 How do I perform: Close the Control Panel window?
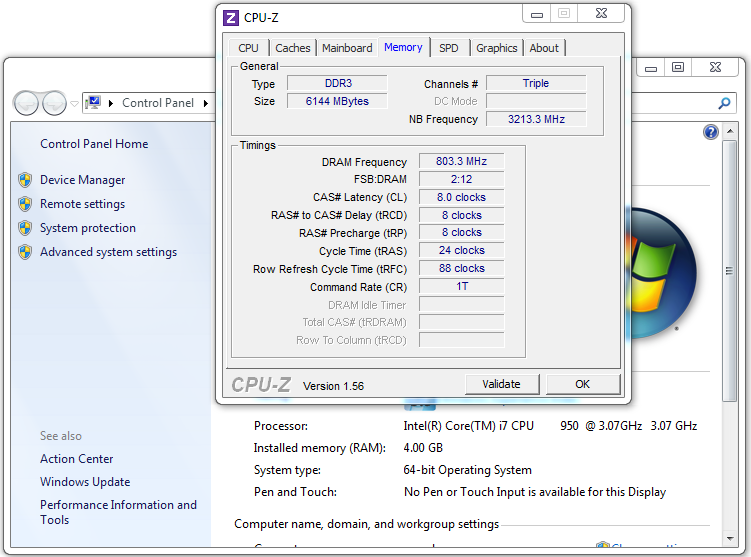tap(716, 67)
